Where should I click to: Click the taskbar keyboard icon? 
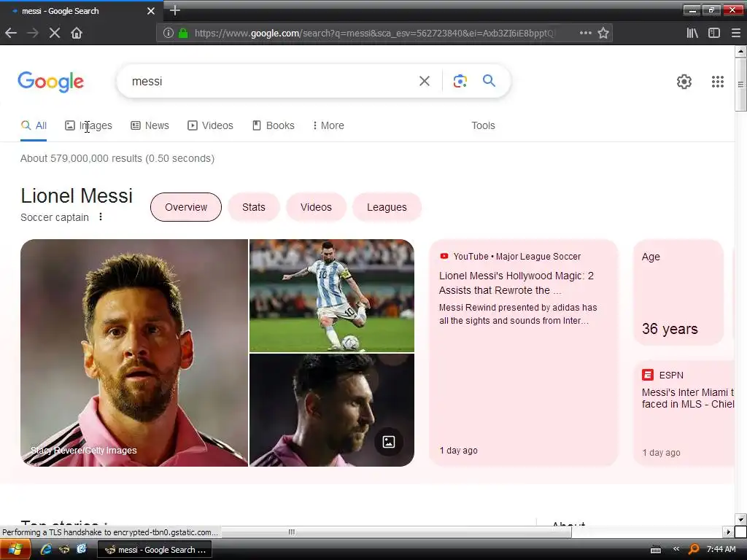point(656,550)
